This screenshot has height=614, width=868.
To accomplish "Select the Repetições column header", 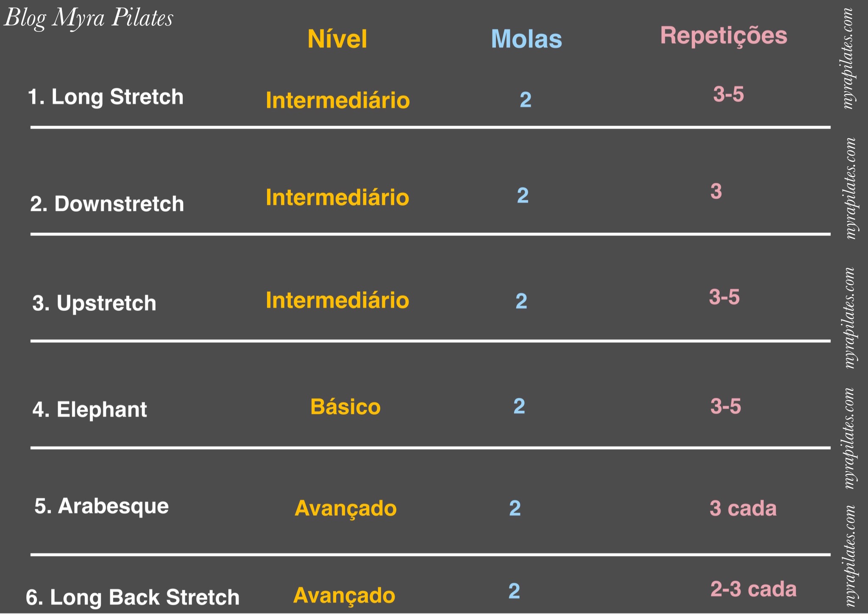I will 723,36.
